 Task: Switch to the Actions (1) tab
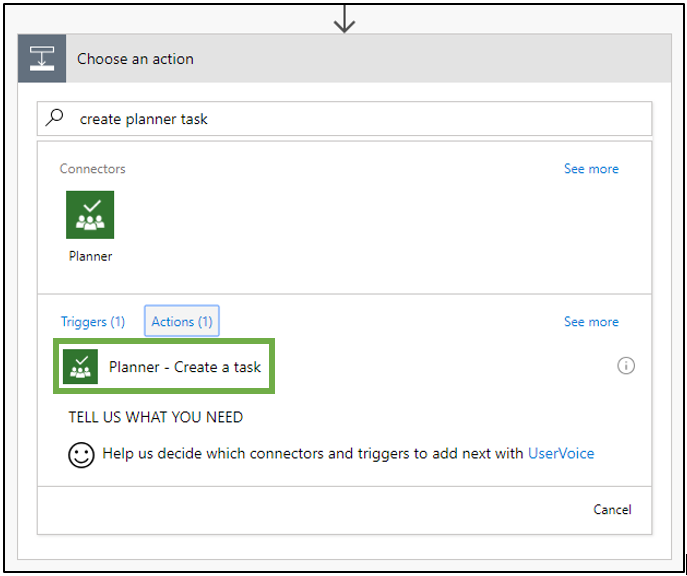(182, 321)
